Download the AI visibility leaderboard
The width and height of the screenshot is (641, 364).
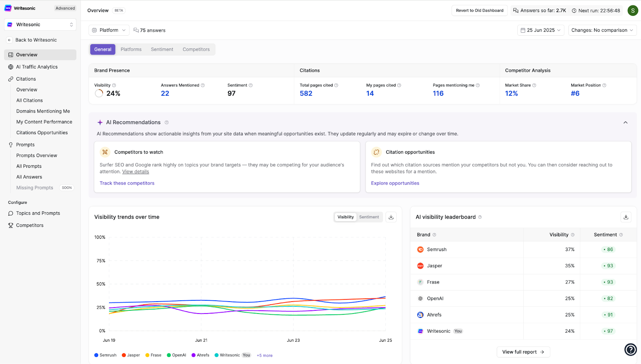(626, 217)
